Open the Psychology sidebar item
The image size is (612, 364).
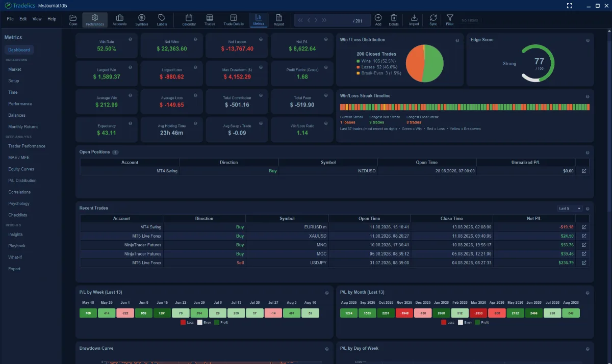tap(19, 203)
